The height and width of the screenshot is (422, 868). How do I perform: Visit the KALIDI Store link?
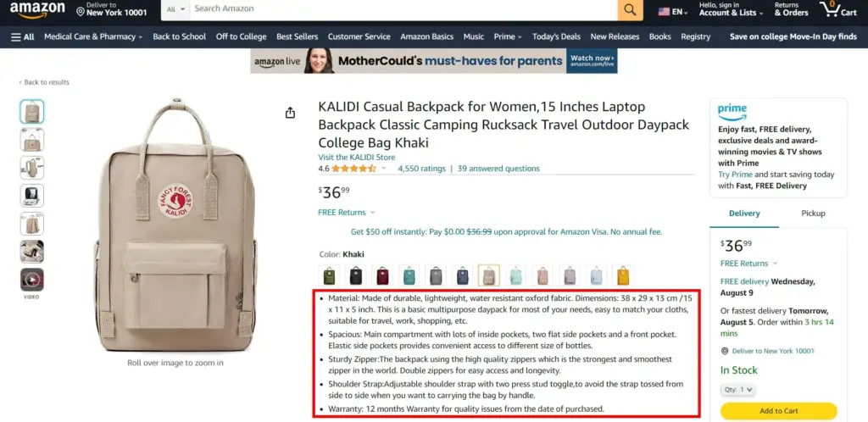pyautogui.click(x=357, y=157)
